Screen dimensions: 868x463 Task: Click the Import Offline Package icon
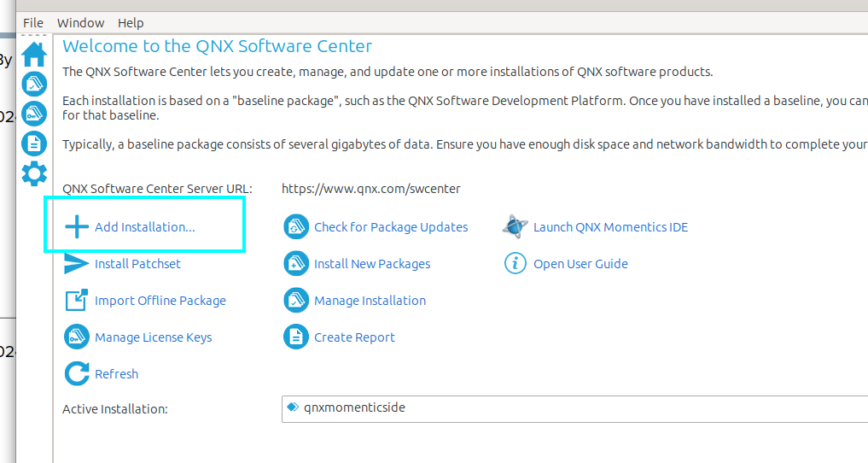(77, 300)
